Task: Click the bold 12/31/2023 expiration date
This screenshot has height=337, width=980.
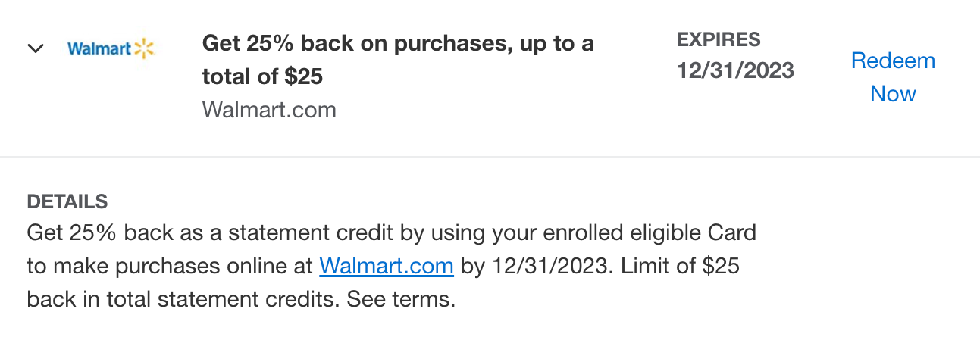Action: [735, 70]
